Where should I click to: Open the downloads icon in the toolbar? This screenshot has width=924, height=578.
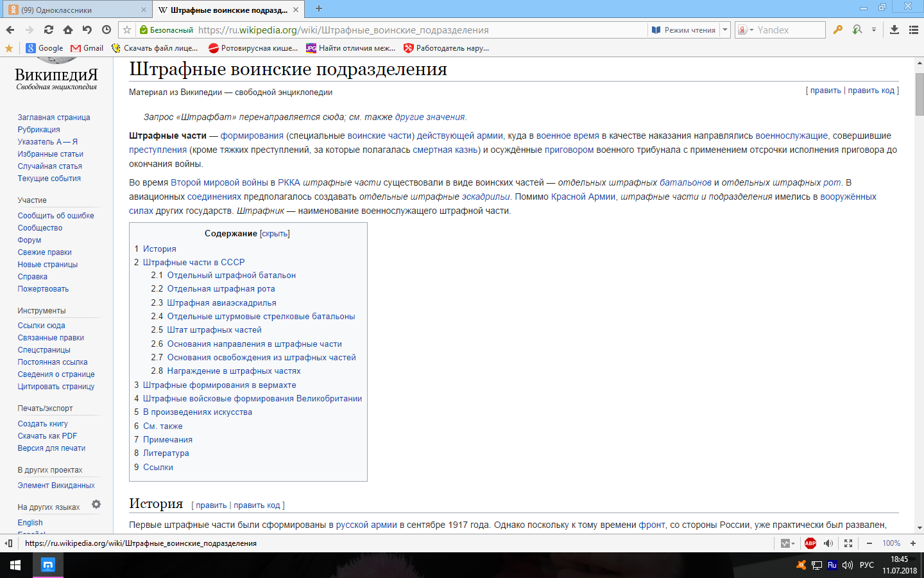tap(894, 30)
